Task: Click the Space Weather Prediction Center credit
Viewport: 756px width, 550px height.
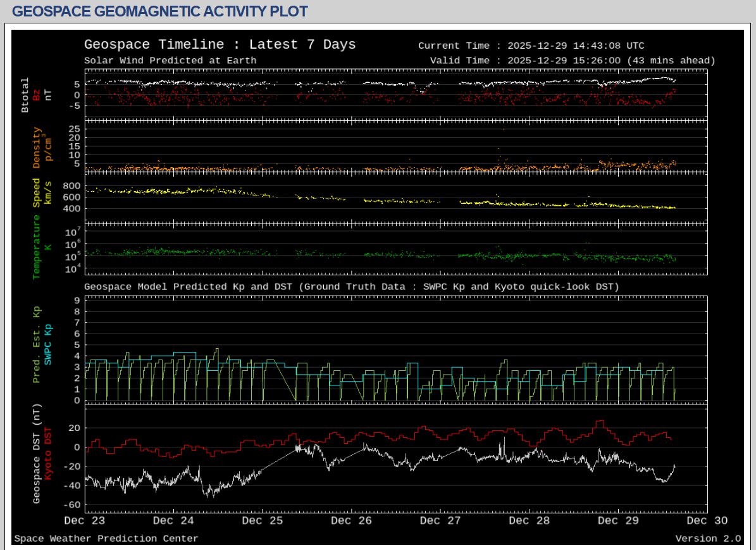Action: (x=106, y=539)
